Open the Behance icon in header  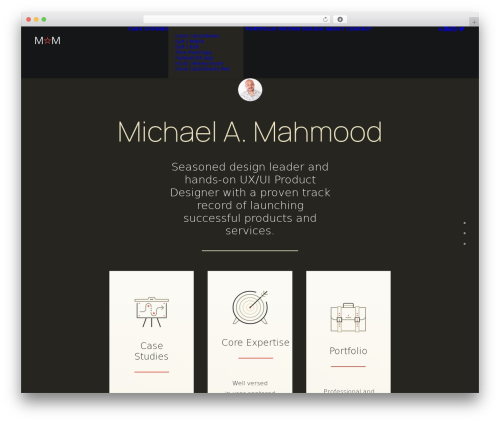coord(447,29)
